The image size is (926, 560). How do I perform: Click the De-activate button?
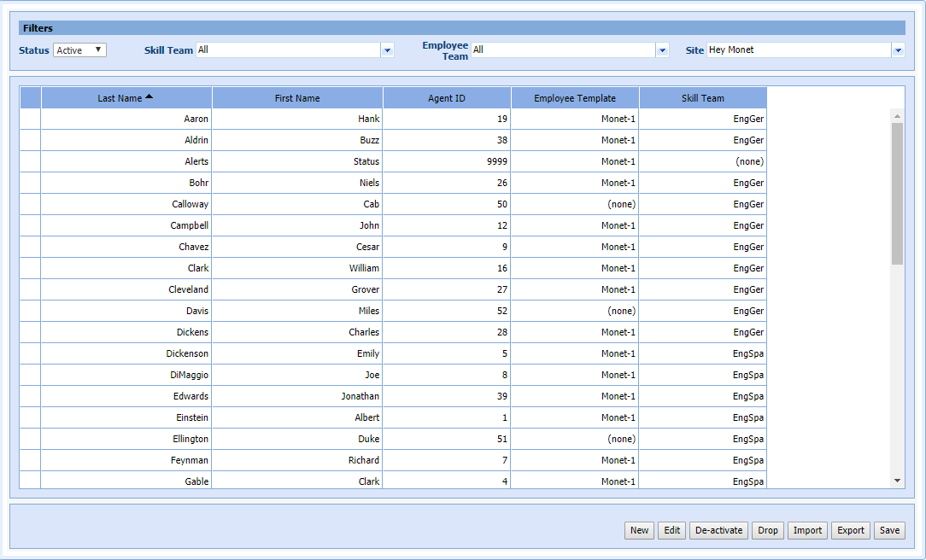point(718,530)
